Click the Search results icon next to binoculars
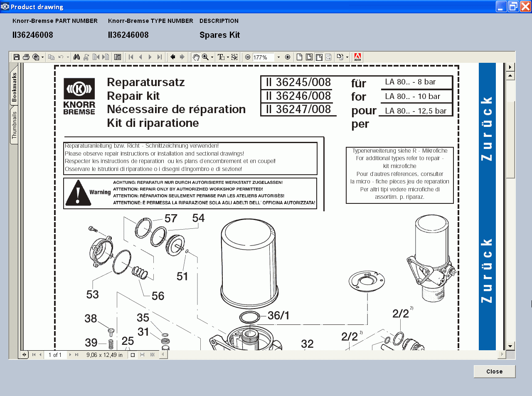The width and height of the screenshot is (532, 396). [86, 57]
